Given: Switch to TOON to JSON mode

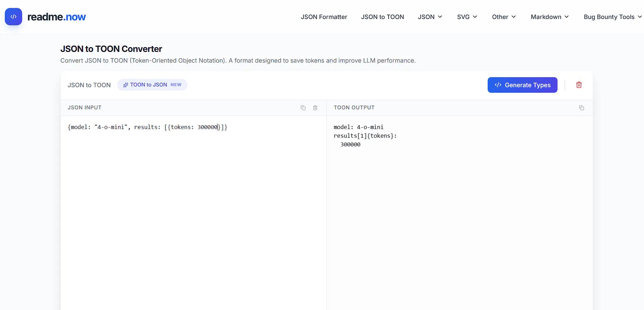Looking at the screenshot, I should pos(152,85).
